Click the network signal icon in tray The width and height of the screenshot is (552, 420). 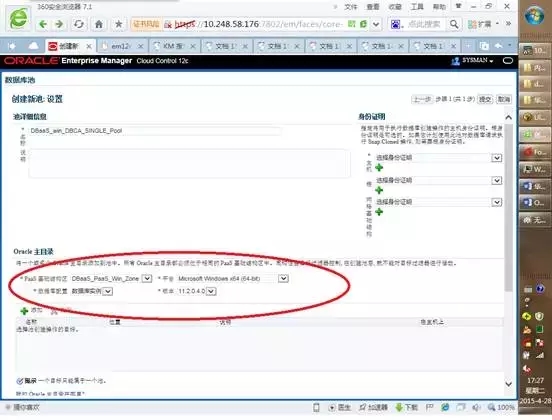tap(540, 355)
